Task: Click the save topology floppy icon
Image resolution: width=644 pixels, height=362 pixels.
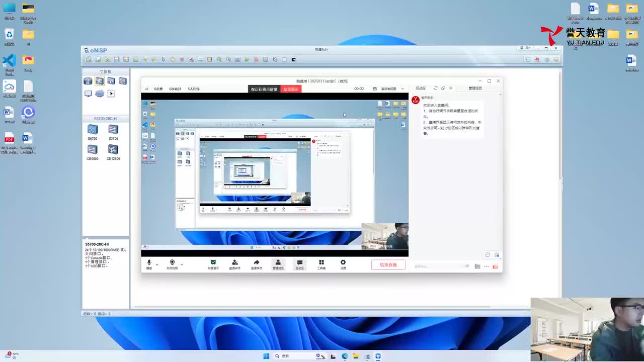Action: pyautogui.click(x=117, y=59)
